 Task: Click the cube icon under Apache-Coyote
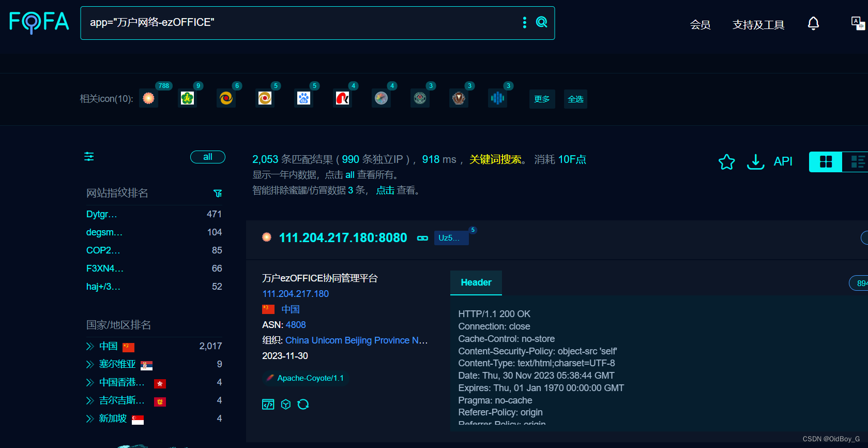tap(286, 404)
